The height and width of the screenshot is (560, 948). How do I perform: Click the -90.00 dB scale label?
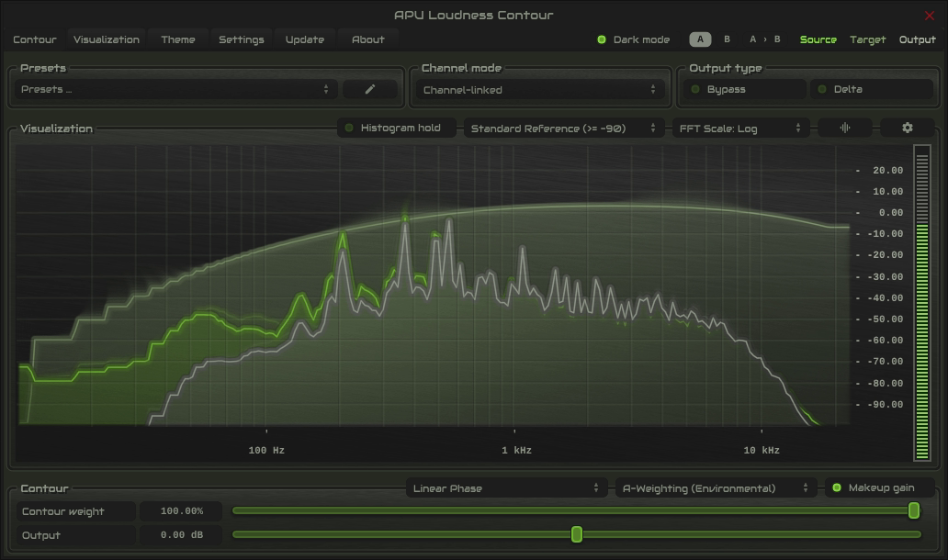click(886, 405)
